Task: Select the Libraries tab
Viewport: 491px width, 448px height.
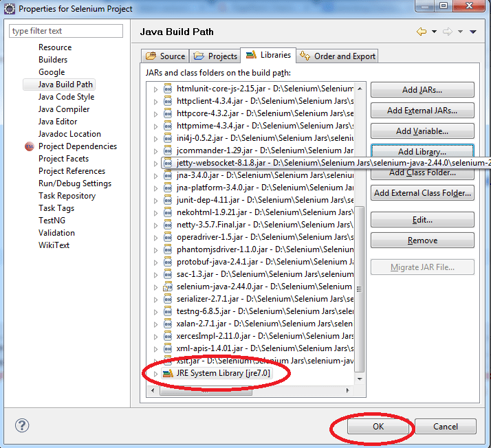Action: click(268, 55)
